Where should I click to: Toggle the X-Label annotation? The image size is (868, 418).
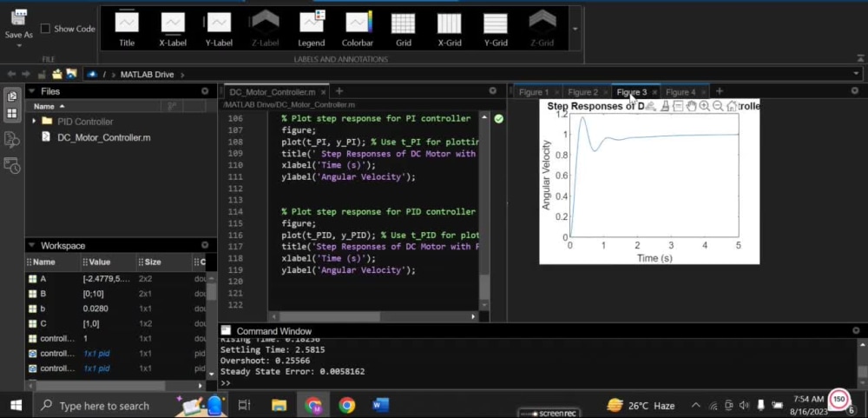(173, 28)
